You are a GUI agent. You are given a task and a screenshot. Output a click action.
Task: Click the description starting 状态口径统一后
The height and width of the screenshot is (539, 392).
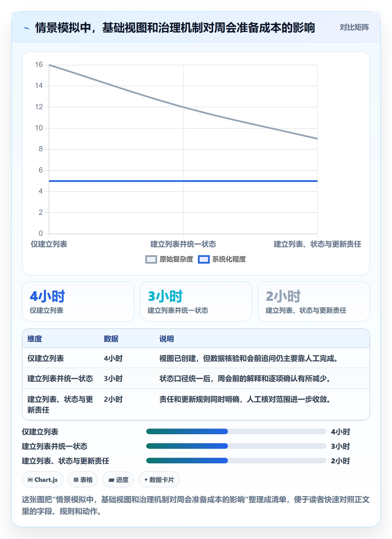tap(245, 378)
